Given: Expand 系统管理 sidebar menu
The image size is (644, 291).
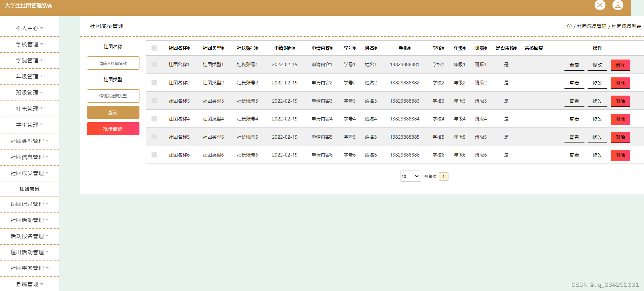Looking at the screenshot, I should (x=29, y=284).
